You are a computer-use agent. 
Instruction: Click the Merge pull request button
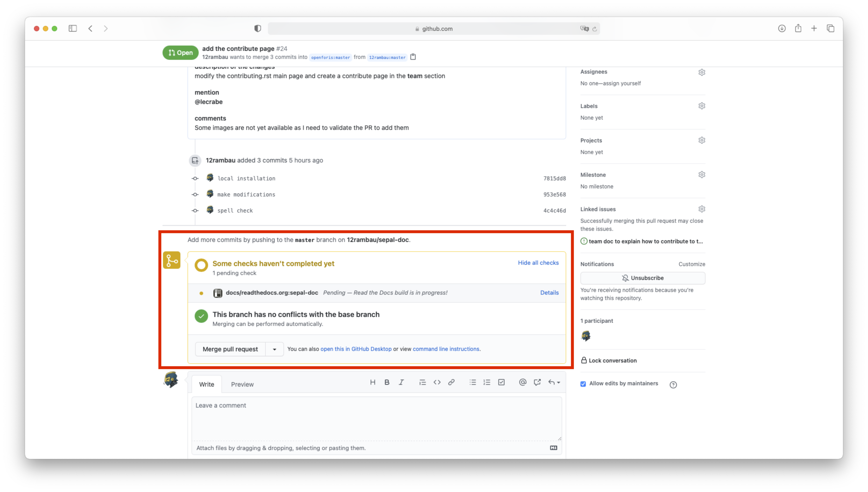[230, 349]
